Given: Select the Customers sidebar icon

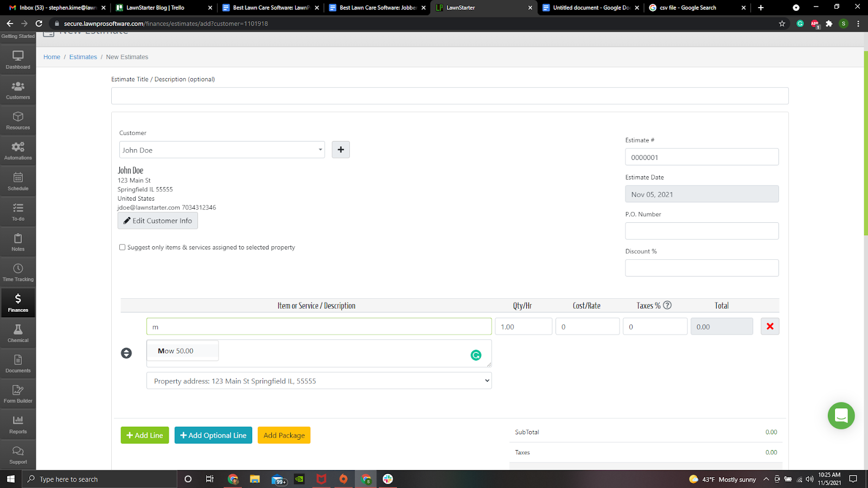Looking at the screenshot, I should (x=18, y=89).
